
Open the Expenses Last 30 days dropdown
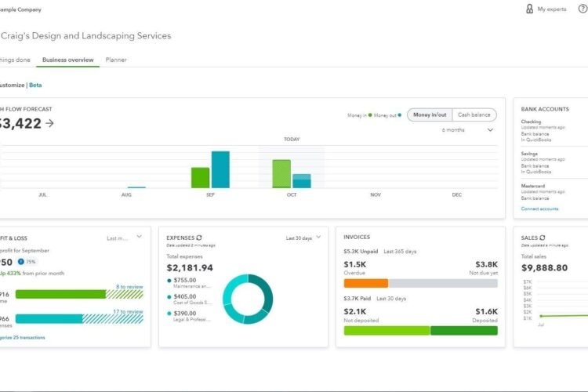[x=303, y=238]
